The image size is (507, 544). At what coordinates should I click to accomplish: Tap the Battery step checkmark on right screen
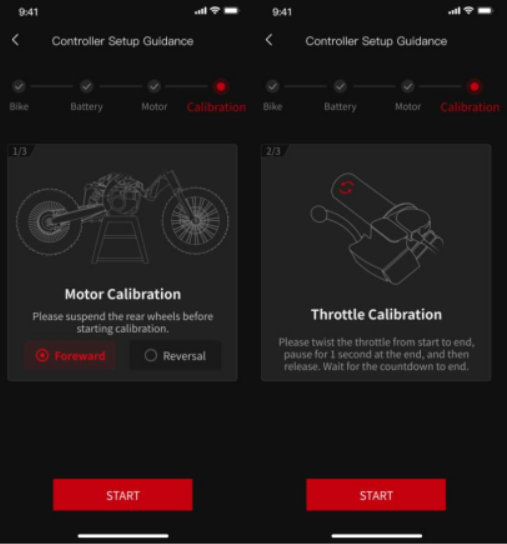pos(340,86)
